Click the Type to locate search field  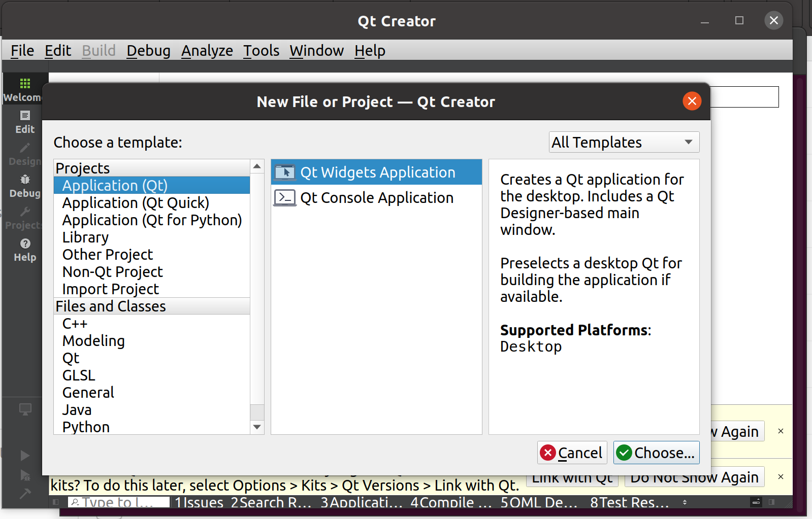coord(119,502)
